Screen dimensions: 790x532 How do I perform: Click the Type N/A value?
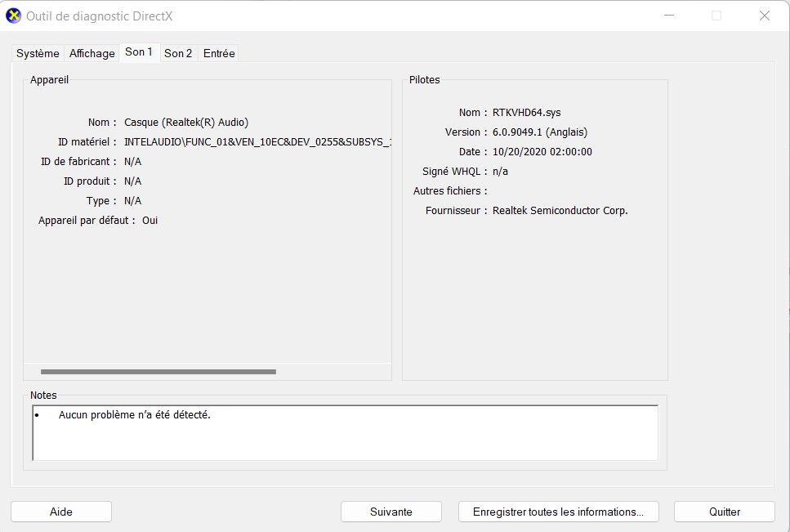click(132, 201)
